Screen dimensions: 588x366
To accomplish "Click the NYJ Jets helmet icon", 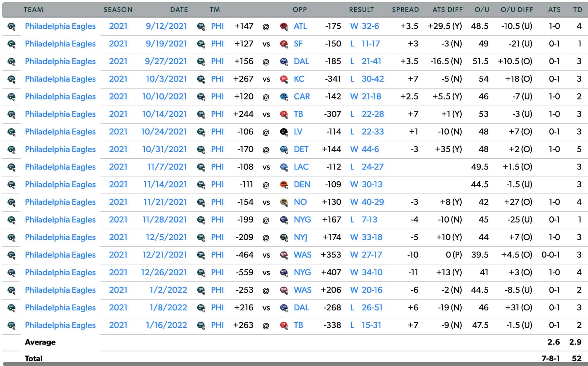I will point(284,237).
